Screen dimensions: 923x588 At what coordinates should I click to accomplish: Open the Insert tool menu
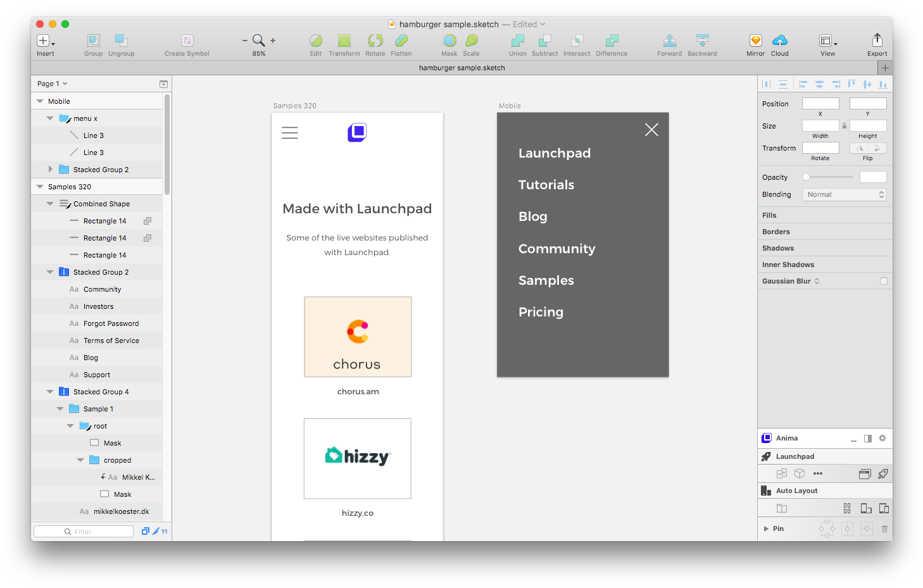point(45,41)
